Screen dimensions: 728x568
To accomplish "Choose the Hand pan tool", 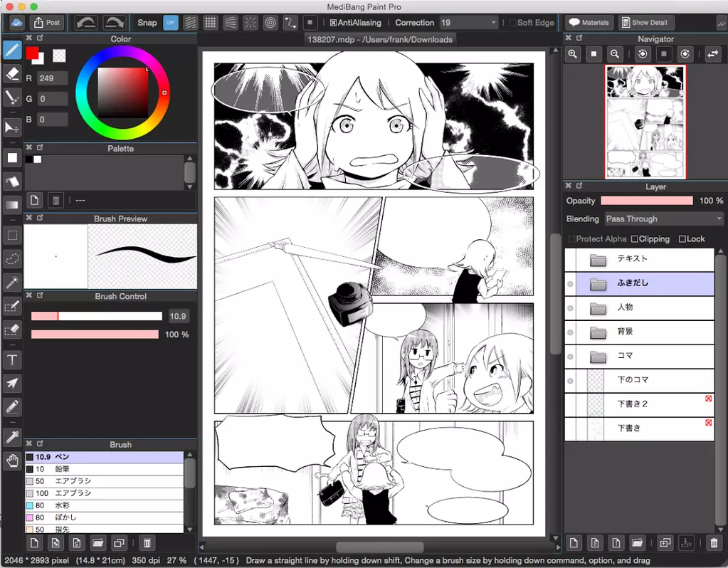I will pos(13,461).
